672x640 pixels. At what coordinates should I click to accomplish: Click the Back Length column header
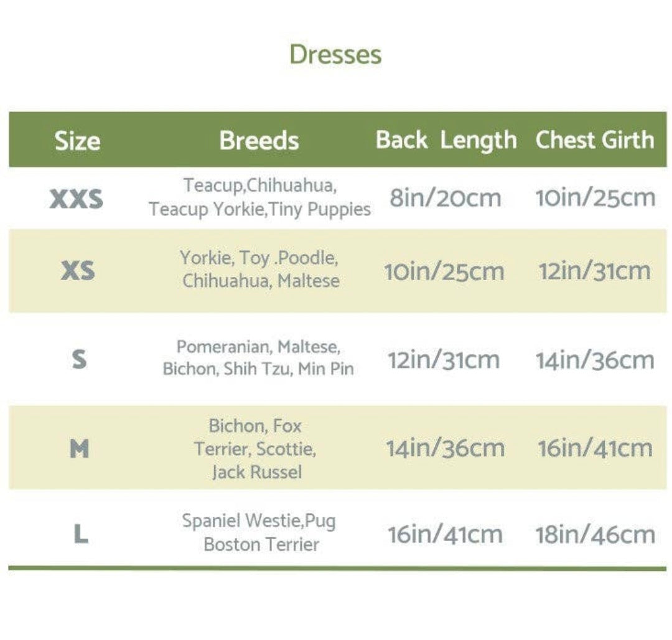coord(446,140)
